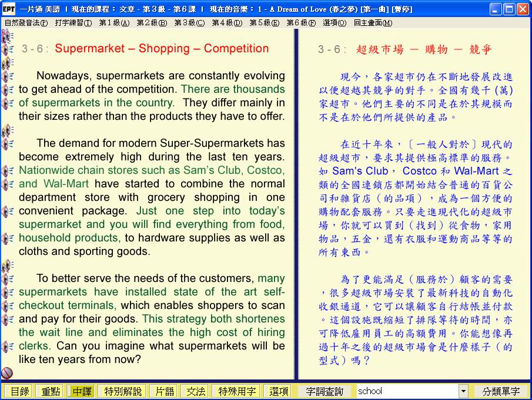This screenshot has width=532, height=400.
Task: Play audio for 'clerks. Can you imagine' line
Action: 7,347
